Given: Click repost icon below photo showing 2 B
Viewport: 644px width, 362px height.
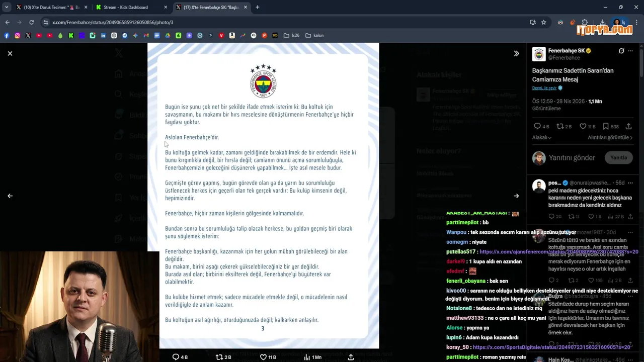Looking at the screenshot, I should (219, 357).
